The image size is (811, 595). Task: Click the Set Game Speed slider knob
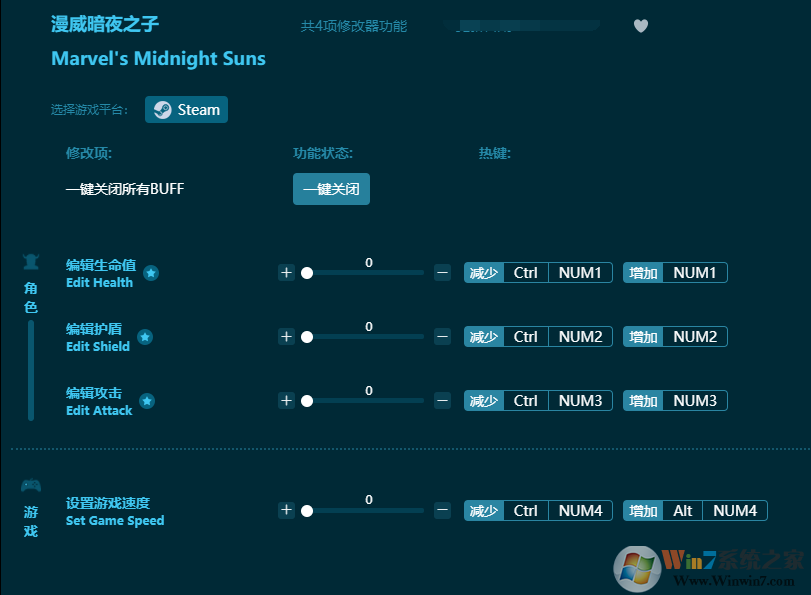point(306,510)
